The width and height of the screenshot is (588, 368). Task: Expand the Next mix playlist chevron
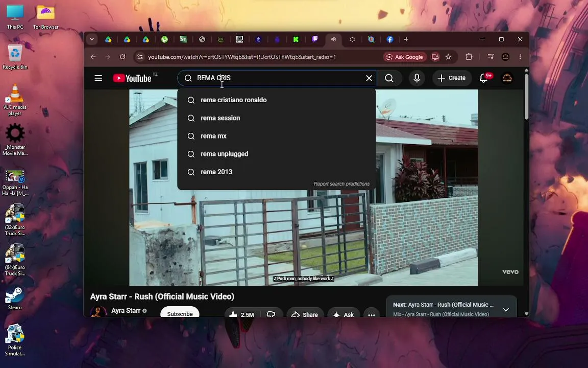tap(506, 310)
